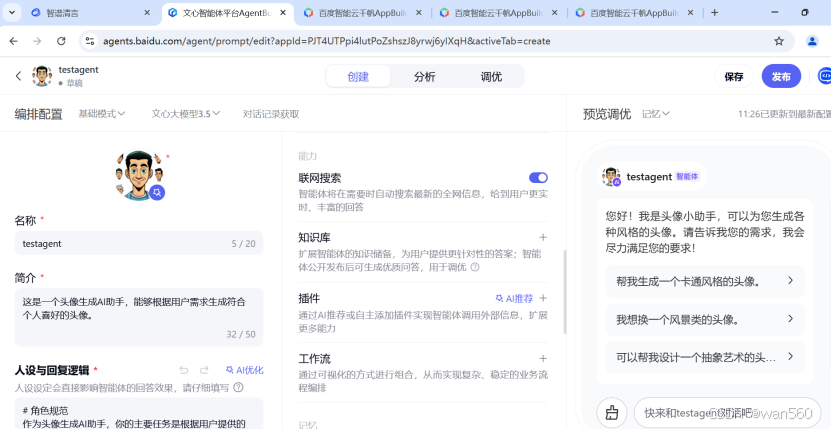Reload the page
This screenshot has height=429, width=831.
click(x=61, y=41)
